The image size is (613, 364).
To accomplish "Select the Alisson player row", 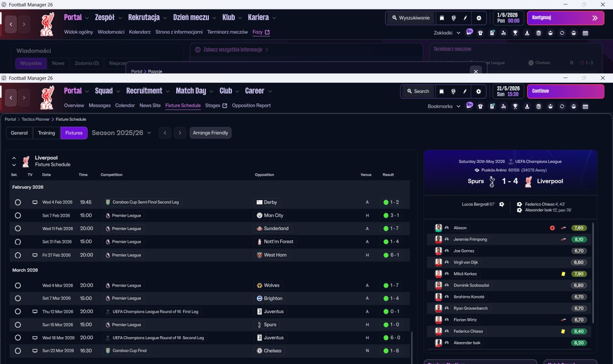I will 509,228.
